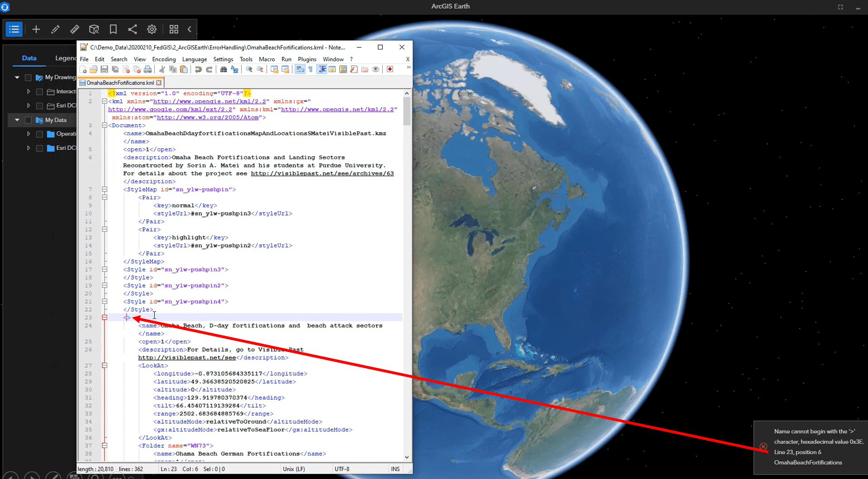This screenshot has width=868, height=479.
Task: Expand the Esri DC folder under My Data
Action: [28, 148]
